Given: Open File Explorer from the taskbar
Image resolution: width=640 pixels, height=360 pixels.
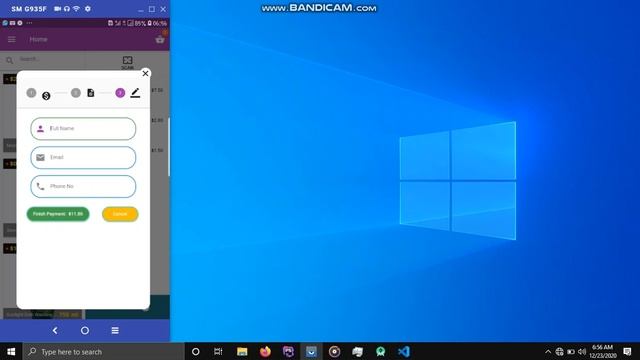Looking at the screenshot, I should [x=242, y=351].
